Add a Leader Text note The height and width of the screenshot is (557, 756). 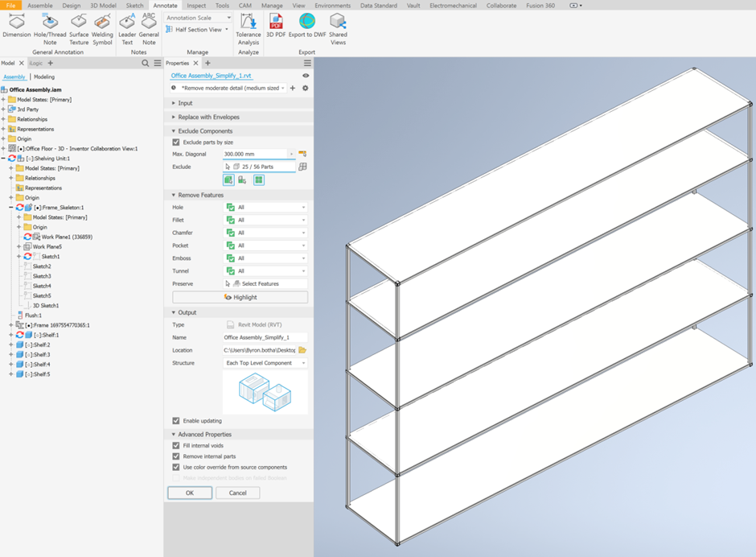127,23
